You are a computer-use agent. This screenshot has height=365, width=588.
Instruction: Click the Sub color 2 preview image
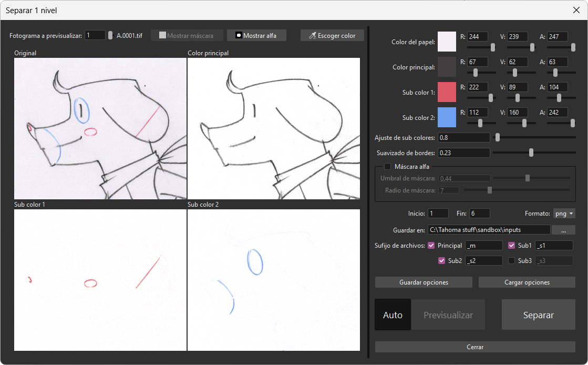pos(274,280)
